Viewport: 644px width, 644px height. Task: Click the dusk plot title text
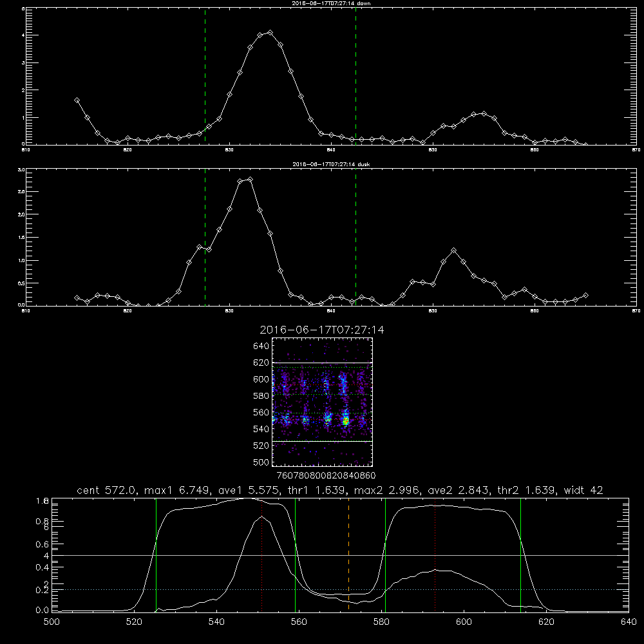click(331, 164)
